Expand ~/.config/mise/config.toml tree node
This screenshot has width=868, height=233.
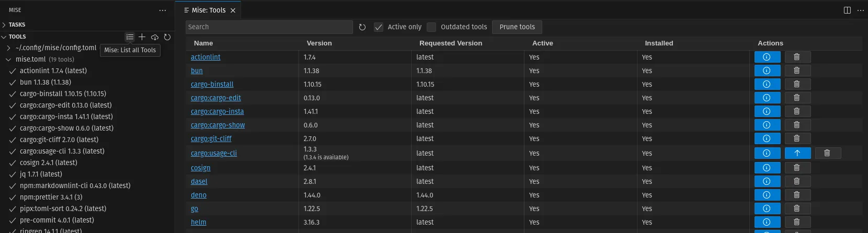[8, 48]
